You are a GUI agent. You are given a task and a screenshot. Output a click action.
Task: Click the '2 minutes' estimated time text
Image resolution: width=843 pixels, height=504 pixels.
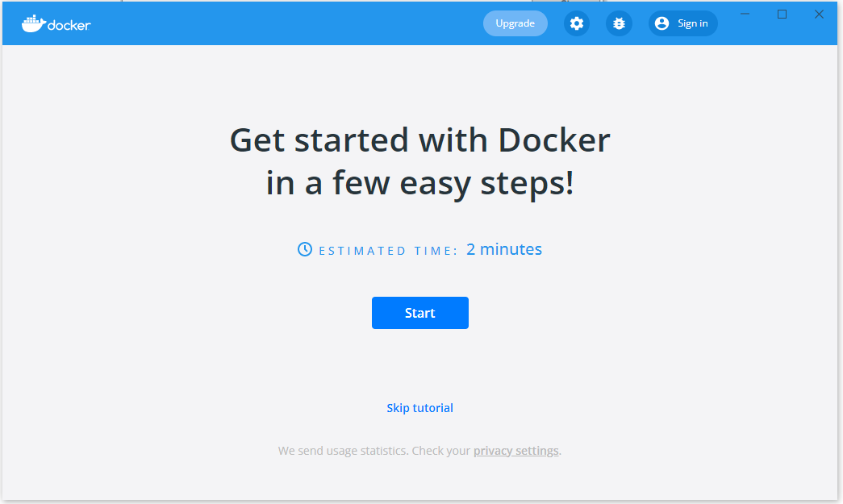tap(503, 249)
